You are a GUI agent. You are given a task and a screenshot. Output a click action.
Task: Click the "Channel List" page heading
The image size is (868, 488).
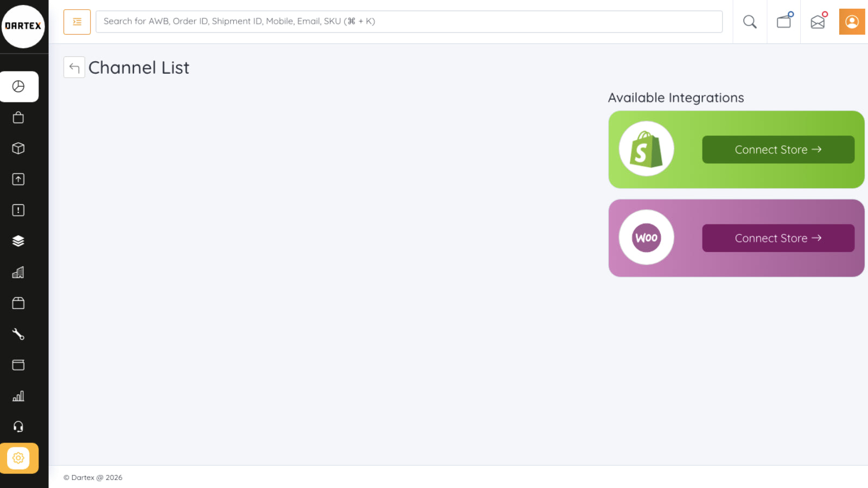(x=139, y=68)
